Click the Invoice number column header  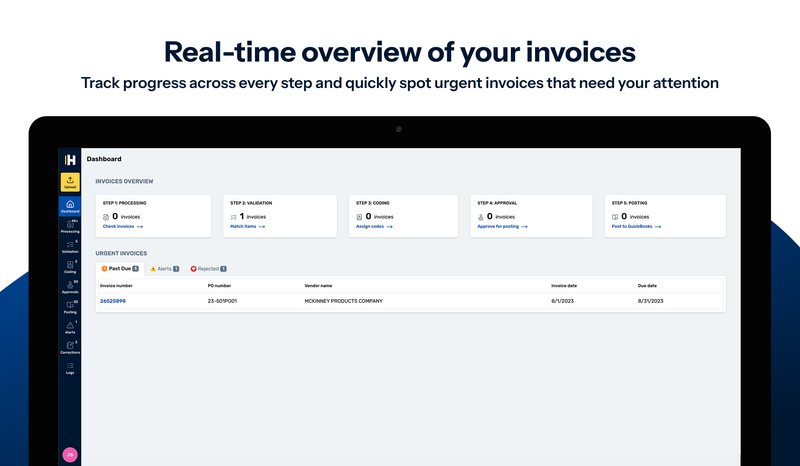point(116,286)
